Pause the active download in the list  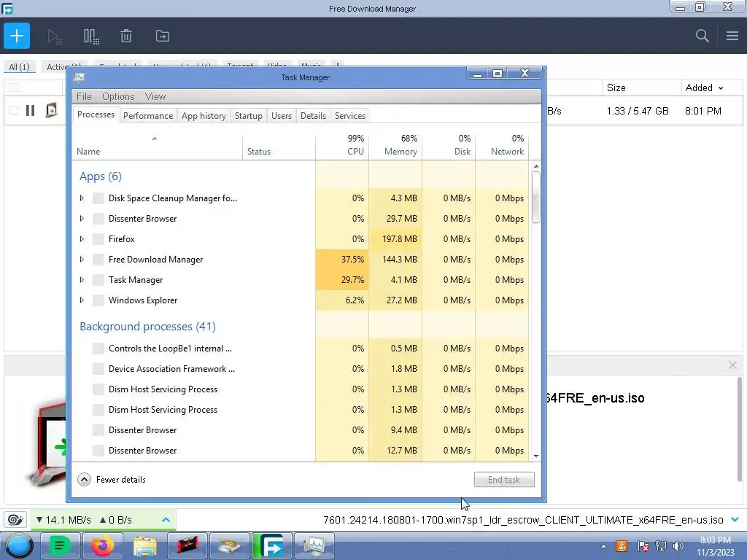[x=30, y=111]
